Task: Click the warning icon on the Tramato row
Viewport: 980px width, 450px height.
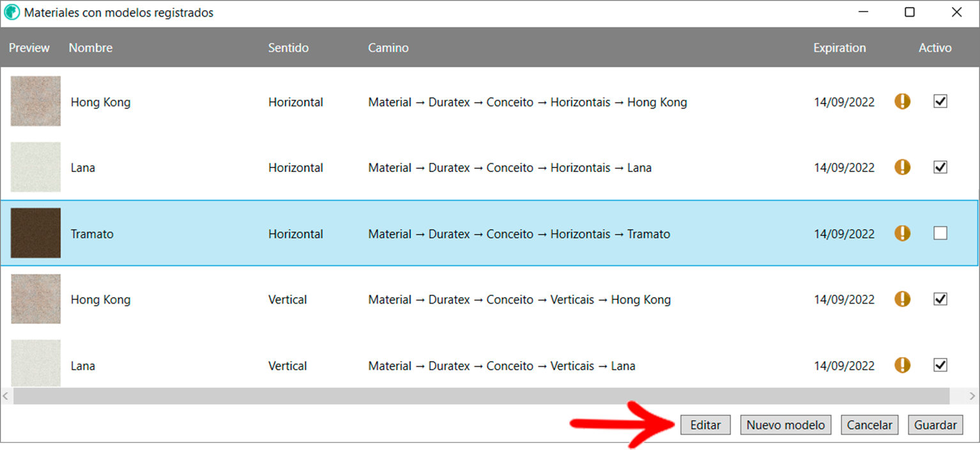Action: (x=902, y=233)
